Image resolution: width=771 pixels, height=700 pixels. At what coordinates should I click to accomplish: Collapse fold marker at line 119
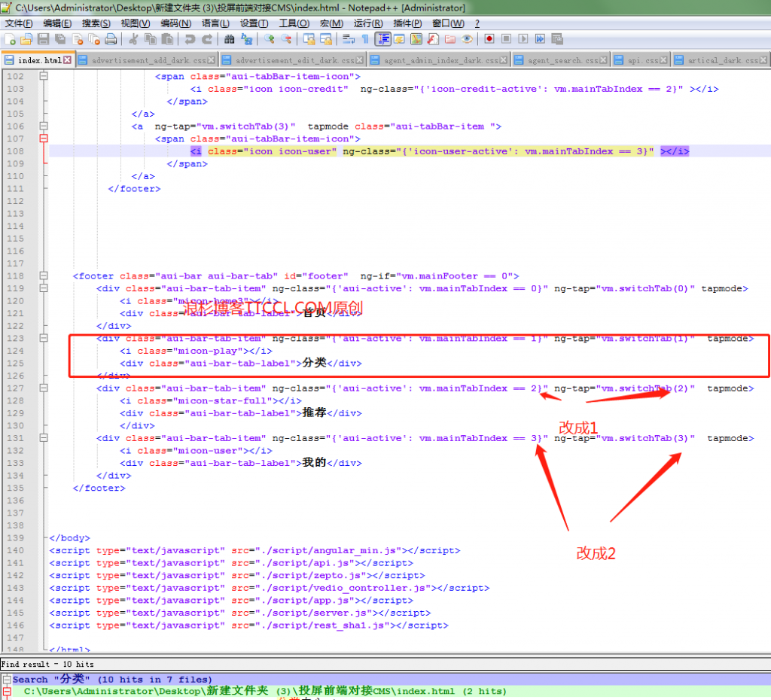coord(44,288)
